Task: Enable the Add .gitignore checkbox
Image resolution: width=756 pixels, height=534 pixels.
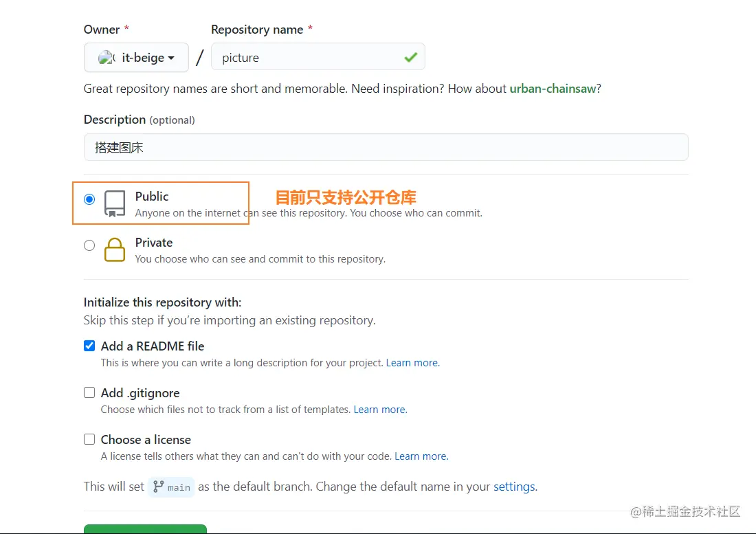Action: 89,392
